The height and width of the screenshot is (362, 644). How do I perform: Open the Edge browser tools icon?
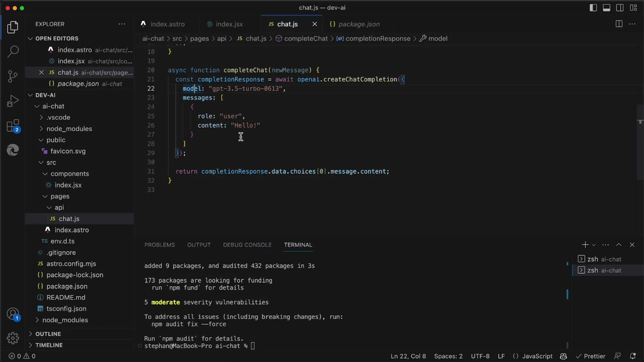[13, 150]
